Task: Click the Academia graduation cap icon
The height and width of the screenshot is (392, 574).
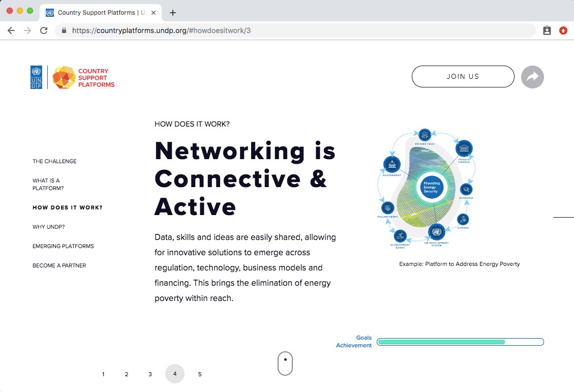Action: click(466, 189)
